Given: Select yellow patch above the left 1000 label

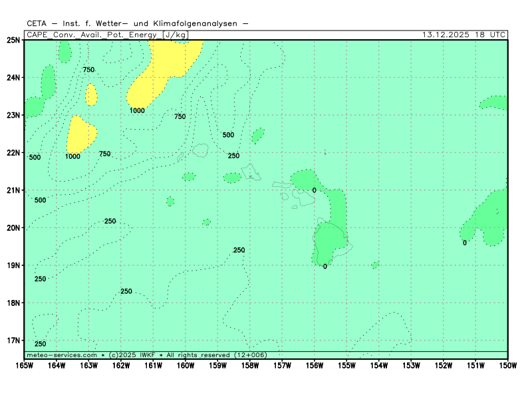Looking at the screenshot, I should [x=80, y=134].
